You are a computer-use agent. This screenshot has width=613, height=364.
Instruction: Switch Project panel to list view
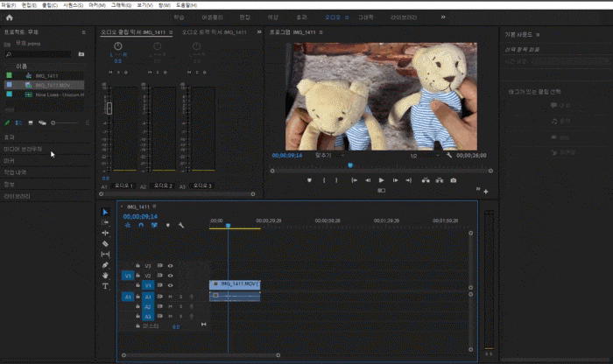pos(18,122)
